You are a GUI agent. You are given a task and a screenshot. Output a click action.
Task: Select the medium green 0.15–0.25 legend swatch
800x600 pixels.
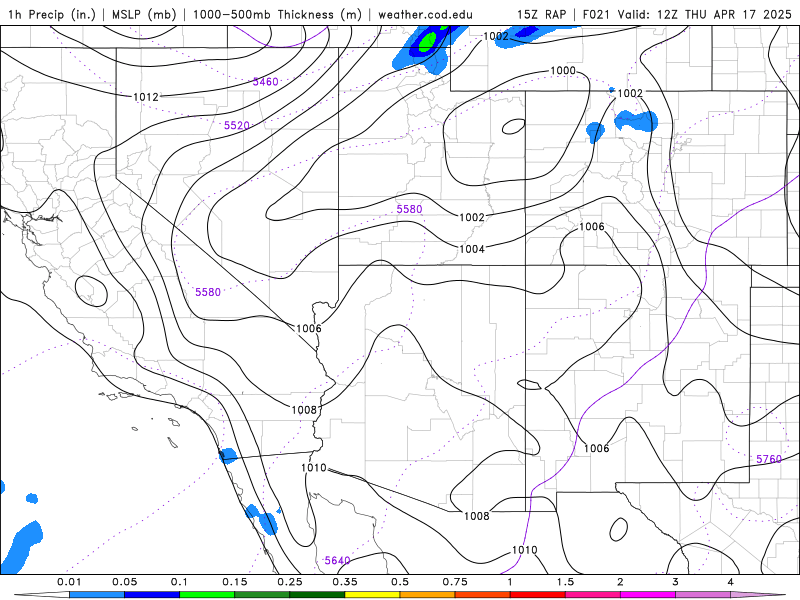pyautogui.click(x=262, y=595)
